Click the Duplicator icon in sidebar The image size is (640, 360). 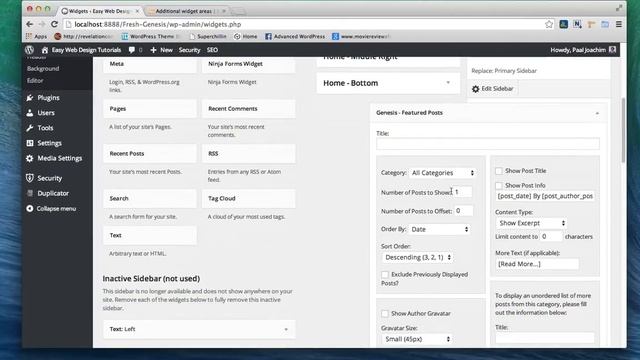29,193
